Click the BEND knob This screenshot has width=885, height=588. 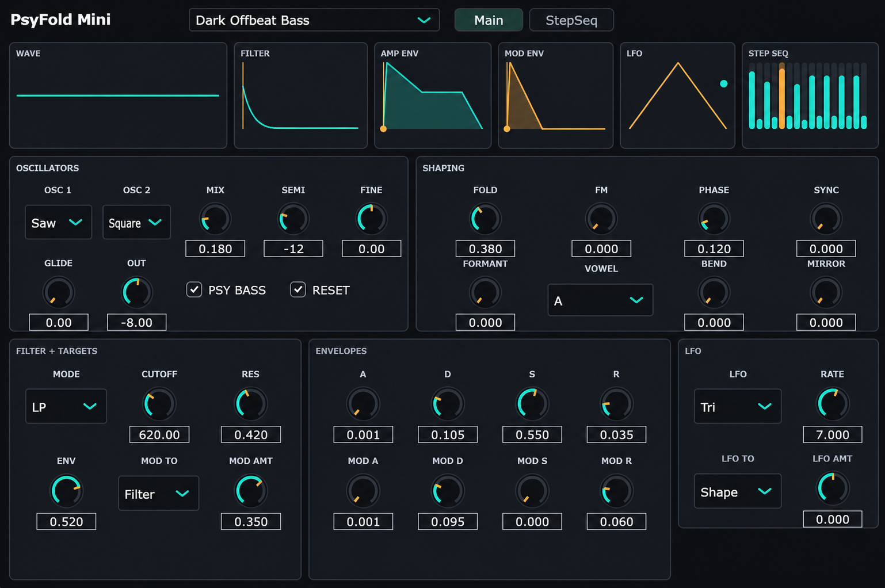(x=714, y=292)
